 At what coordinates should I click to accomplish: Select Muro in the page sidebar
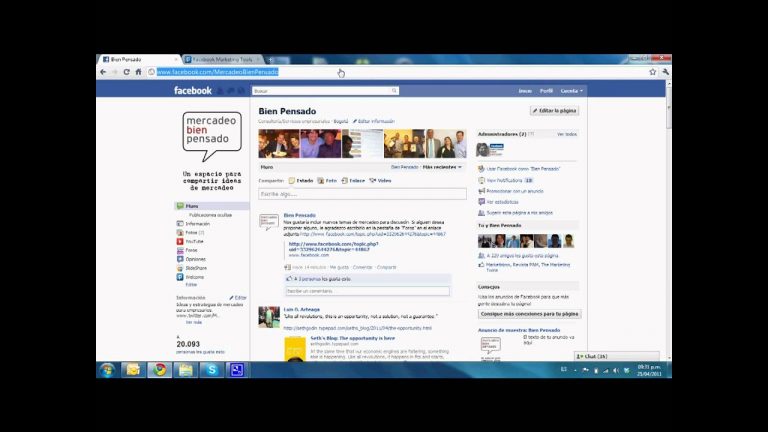[212, 206]
